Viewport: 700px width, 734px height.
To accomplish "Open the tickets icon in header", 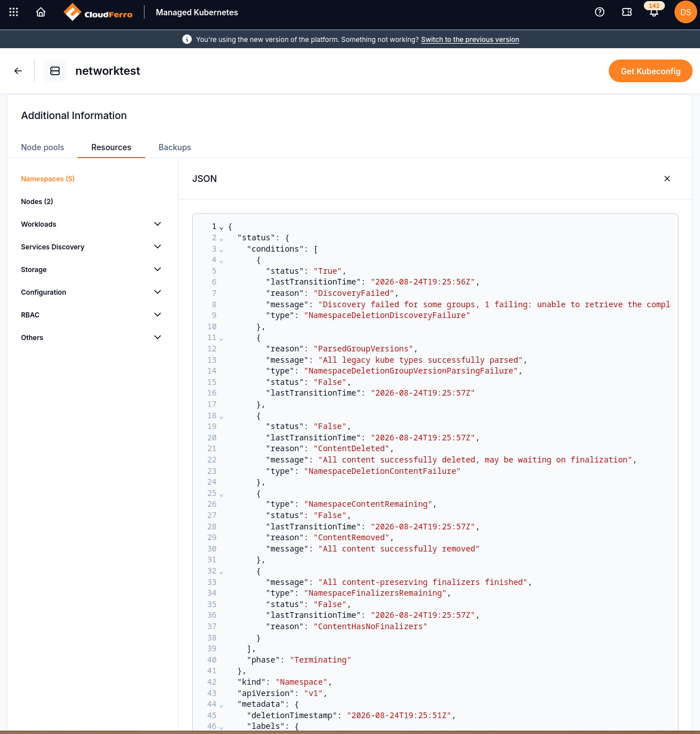I will pos(627,12).
